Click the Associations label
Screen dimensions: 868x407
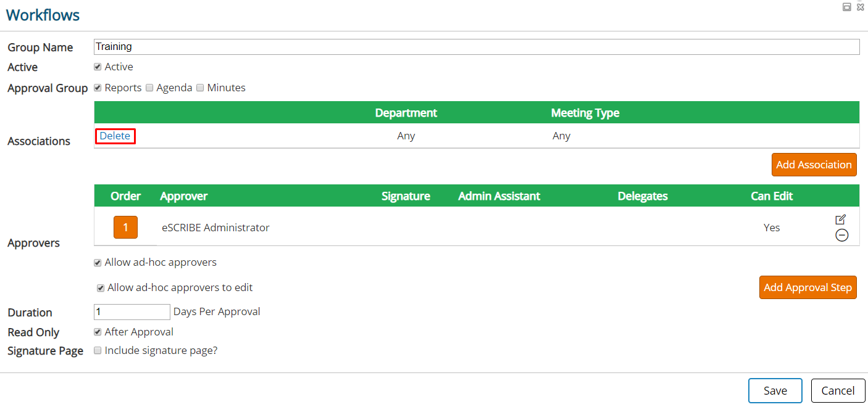tap(40, 141)
